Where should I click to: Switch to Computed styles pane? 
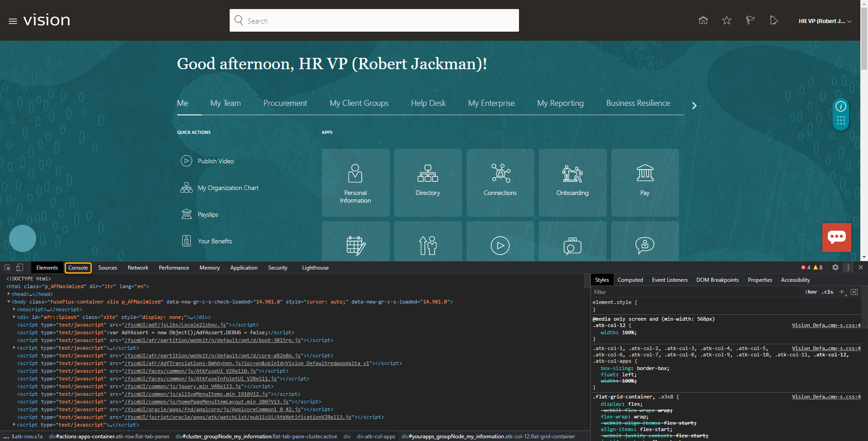click(x=630, y=280)
